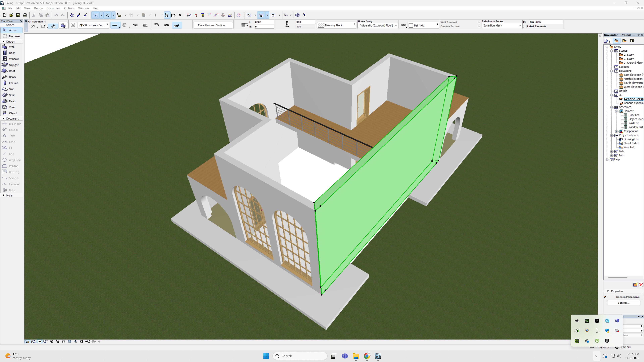Select the Mesh tool
This screenshot has width=644, height=362.
12,101
